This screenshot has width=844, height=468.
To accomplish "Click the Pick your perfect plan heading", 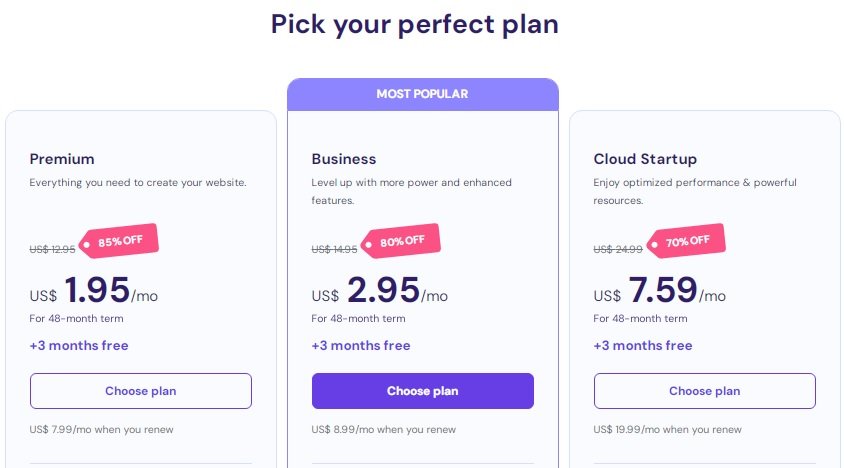I will pyautogui.click(x=414, y=25).
